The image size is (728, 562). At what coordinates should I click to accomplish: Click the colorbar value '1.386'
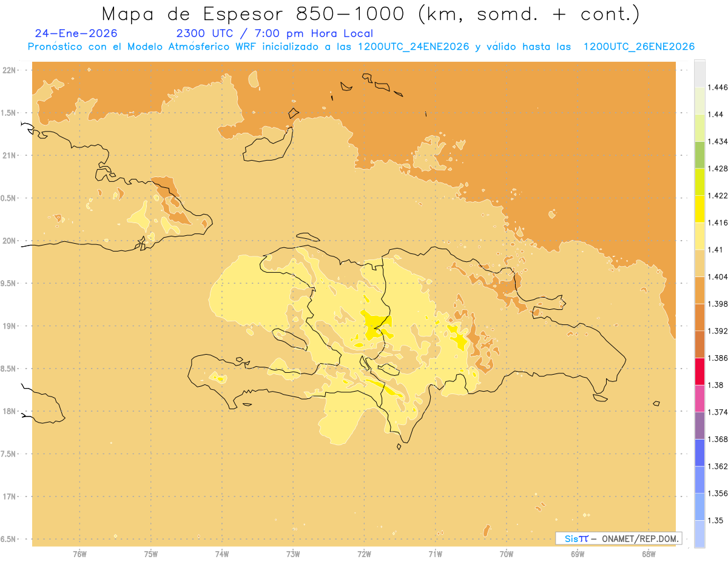pos(718,358)
